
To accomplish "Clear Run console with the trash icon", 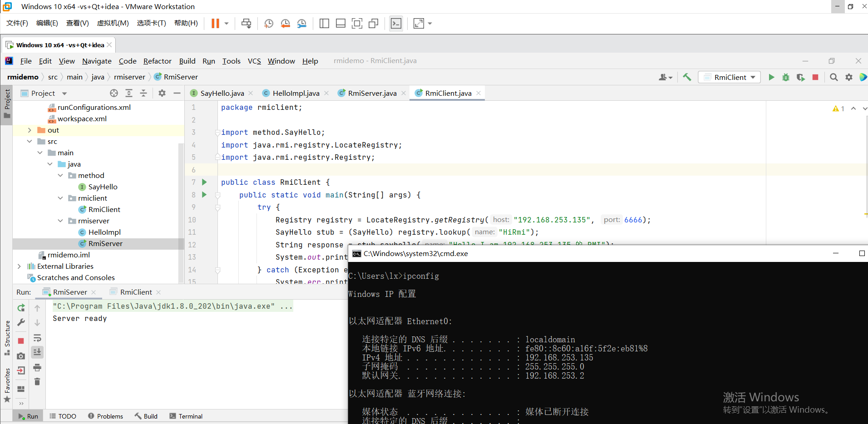I will pos(37,382).
